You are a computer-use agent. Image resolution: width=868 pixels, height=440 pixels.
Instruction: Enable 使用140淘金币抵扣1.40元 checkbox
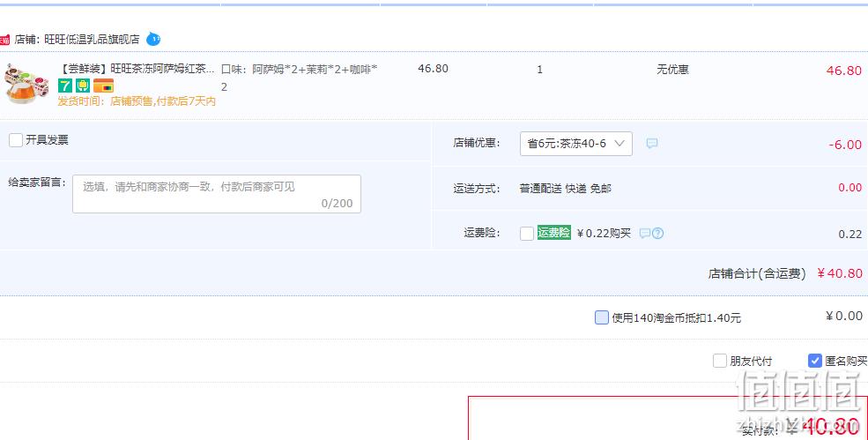602,317
